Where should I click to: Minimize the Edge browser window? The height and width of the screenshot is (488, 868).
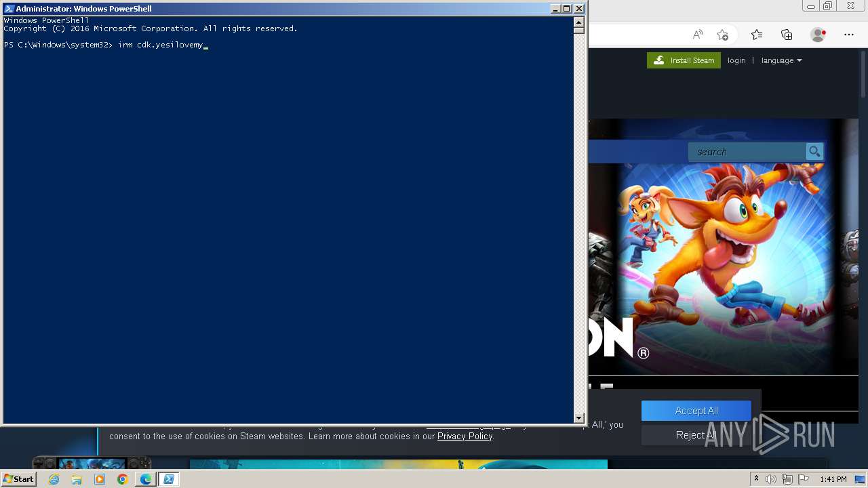pyautogui.click(x=810, y=5)
